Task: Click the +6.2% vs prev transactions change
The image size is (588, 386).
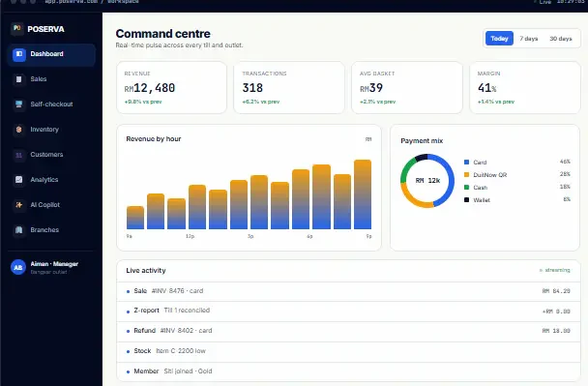Action: 260,102
